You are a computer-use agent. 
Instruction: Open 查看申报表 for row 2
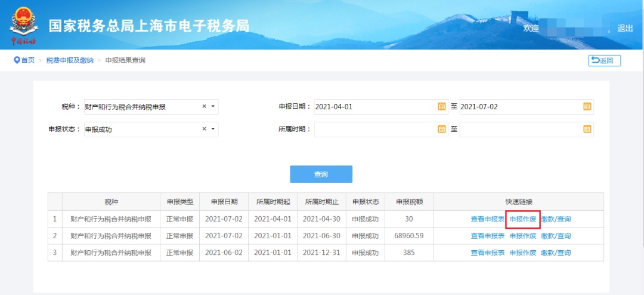pyautogui.click(x=488, y=236)
